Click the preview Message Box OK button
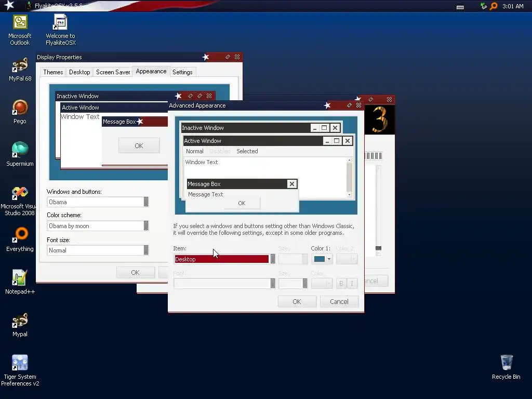Image resolution: width=532 pixels, height=399 pixels. [242, 203]
